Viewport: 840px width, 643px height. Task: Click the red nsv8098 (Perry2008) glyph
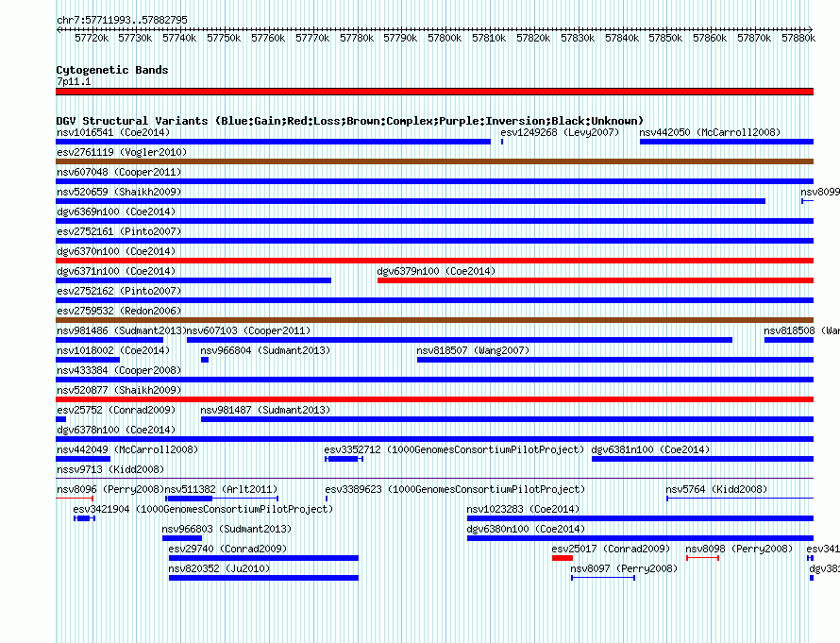pos(702,558)
